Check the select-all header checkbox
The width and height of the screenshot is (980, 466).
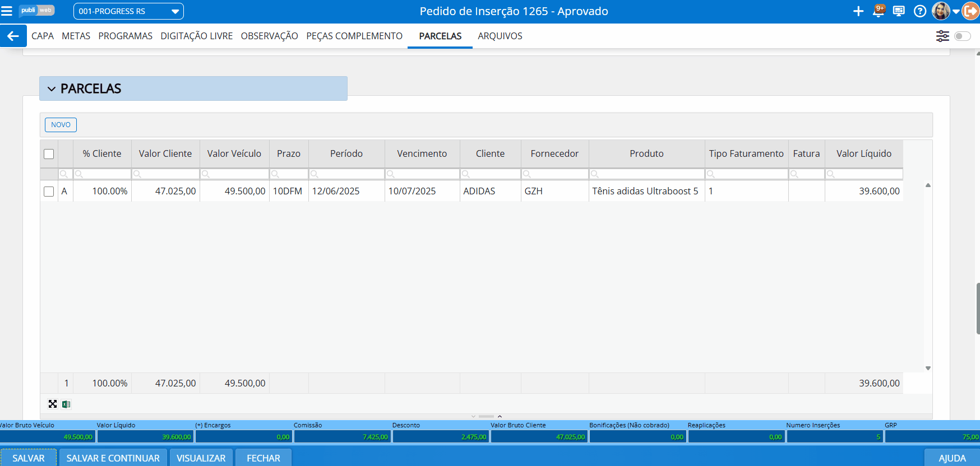click(x=49, y=154)
